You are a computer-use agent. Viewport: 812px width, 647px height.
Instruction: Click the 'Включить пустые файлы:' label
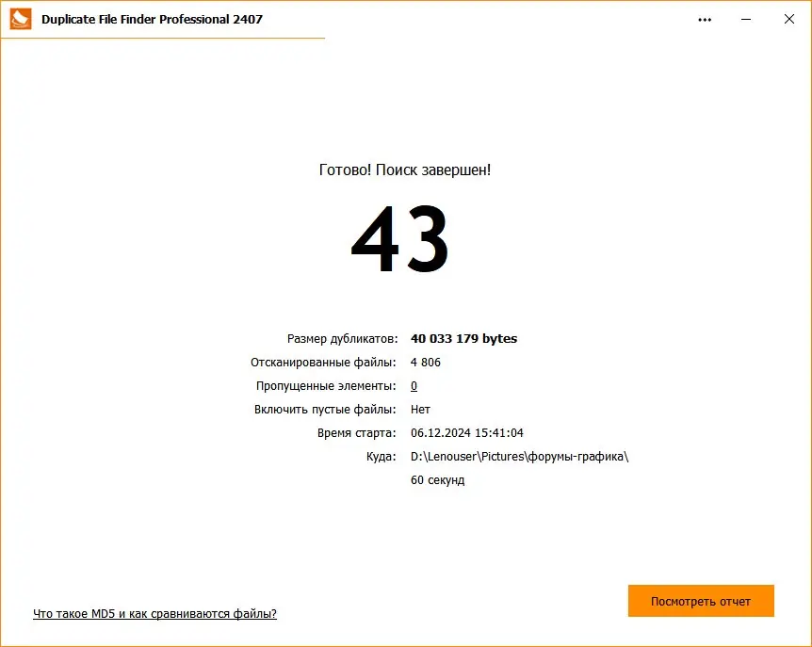[325, 410]
